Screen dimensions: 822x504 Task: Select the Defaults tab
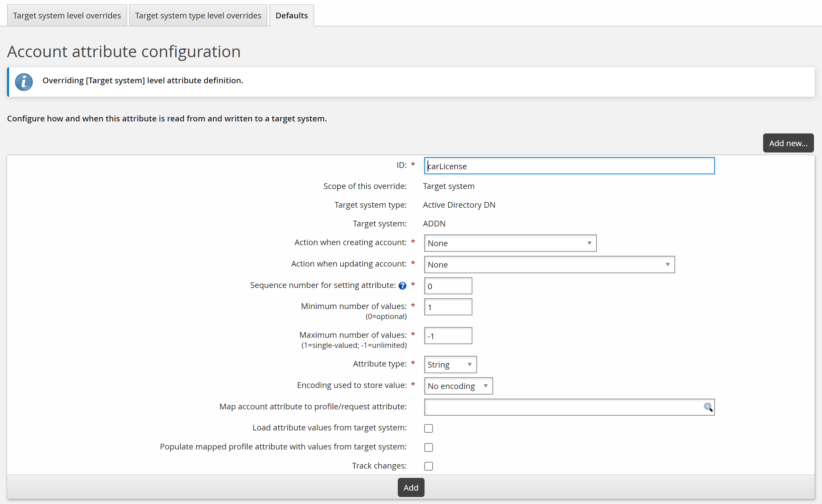pos(291,16)
